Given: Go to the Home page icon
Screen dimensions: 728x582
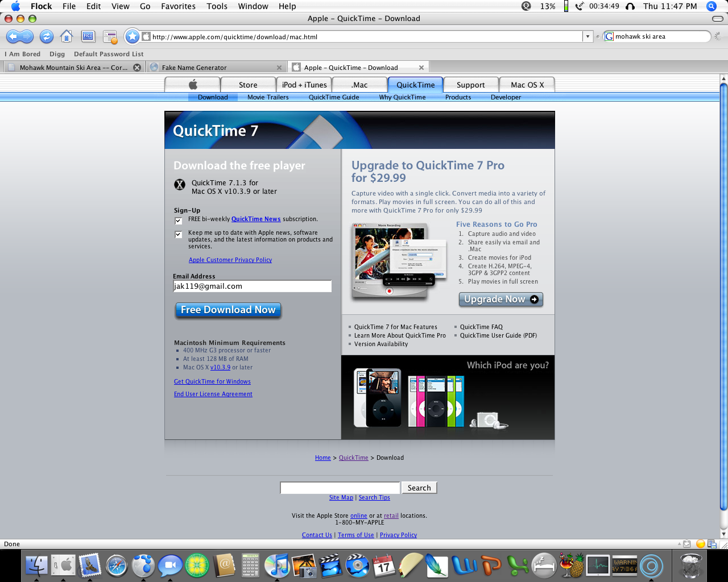Looking at the screenshot, I should 67,37.
